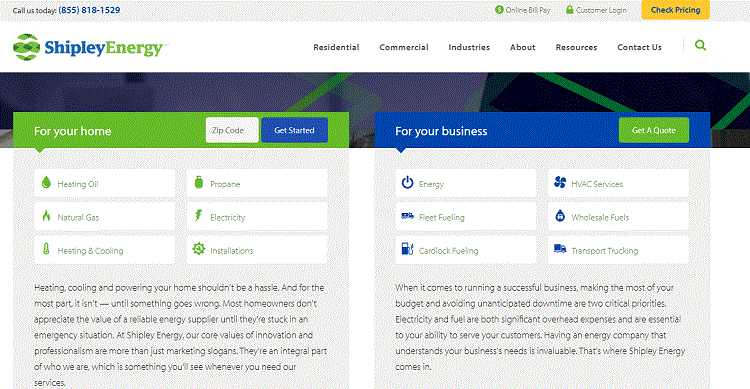Click the Get Started button

294,130
